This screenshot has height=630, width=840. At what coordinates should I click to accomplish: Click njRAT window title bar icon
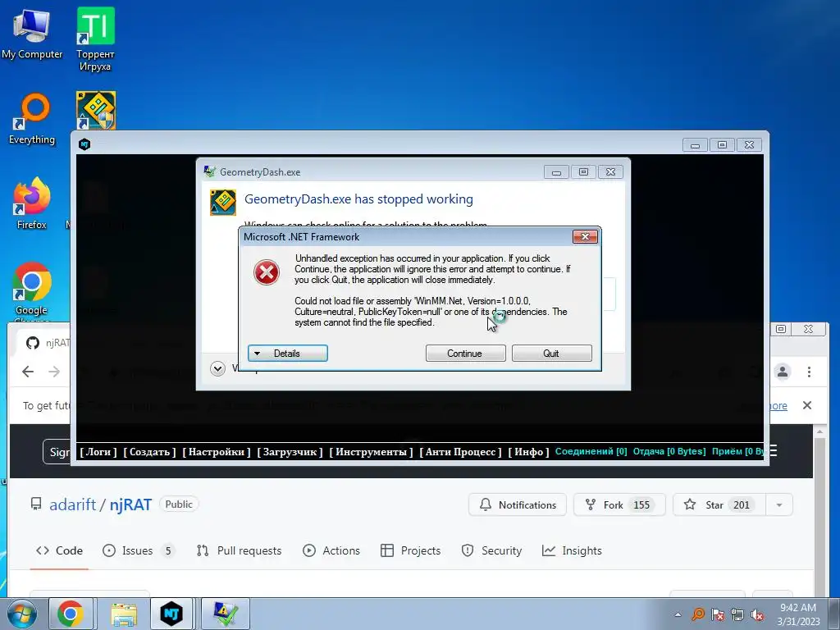coord(84,144)
